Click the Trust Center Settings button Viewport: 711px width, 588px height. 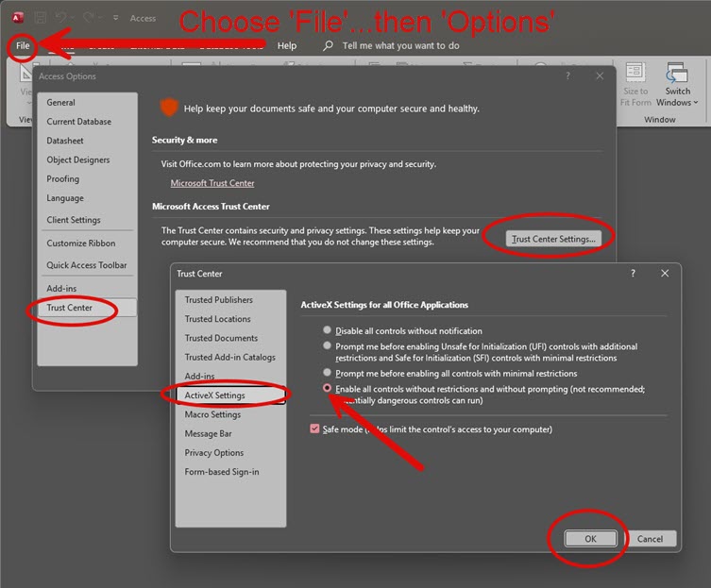pos(553,239)
